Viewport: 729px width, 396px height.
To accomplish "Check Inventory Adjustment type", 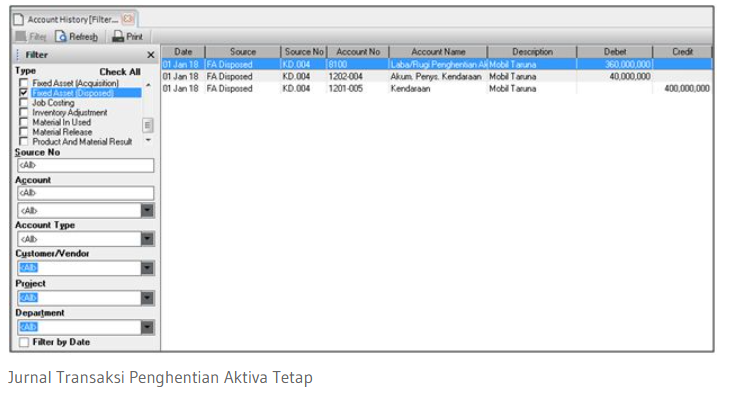I will (23, 112).
